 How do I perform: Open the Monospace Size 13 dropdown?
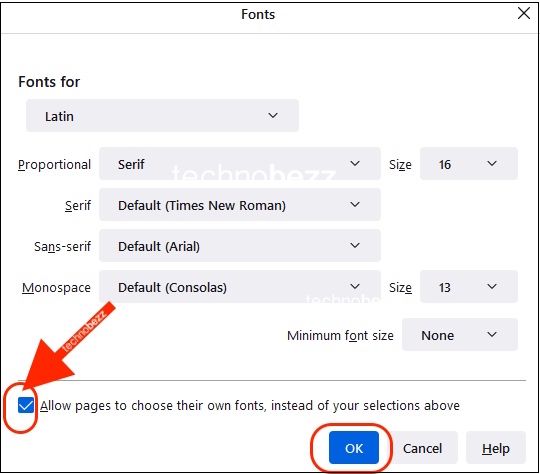coord(469,287)
